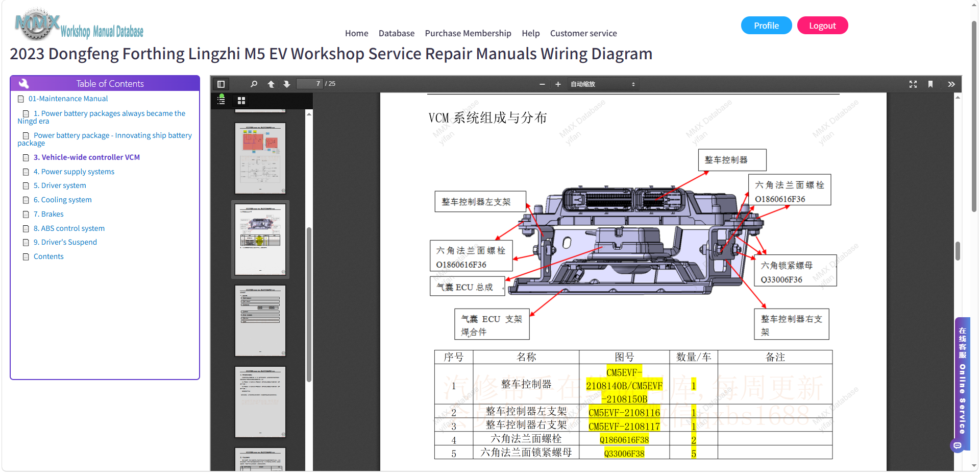Open the 01-Maintenance Manual entry

[x=68, y=99]
